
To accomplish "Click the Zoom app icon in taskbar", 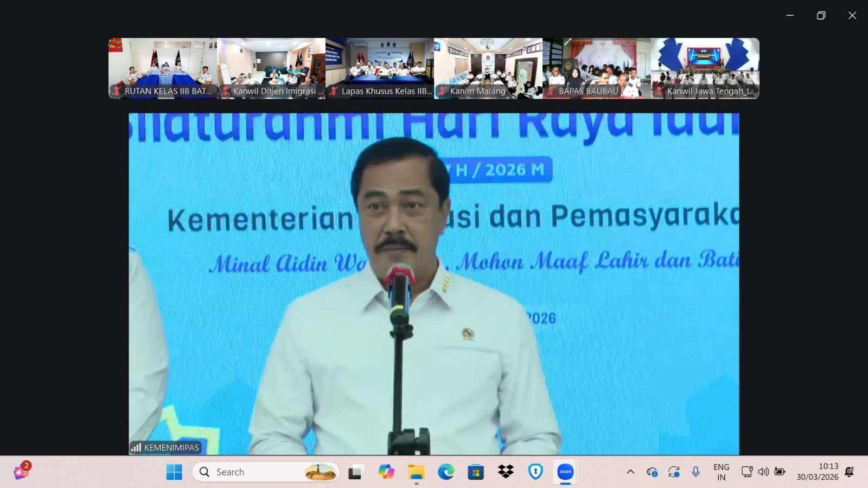I will pos(565,472).
